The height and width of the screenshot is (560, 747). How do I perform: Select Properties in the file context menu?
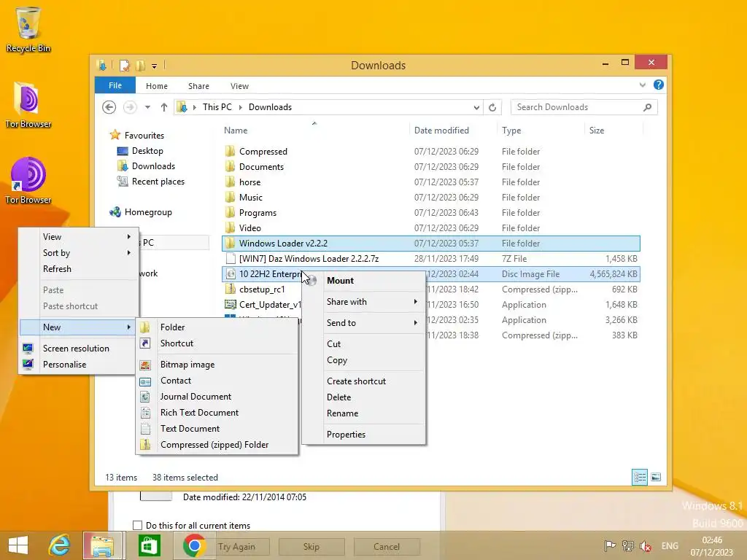pos(363,435)
